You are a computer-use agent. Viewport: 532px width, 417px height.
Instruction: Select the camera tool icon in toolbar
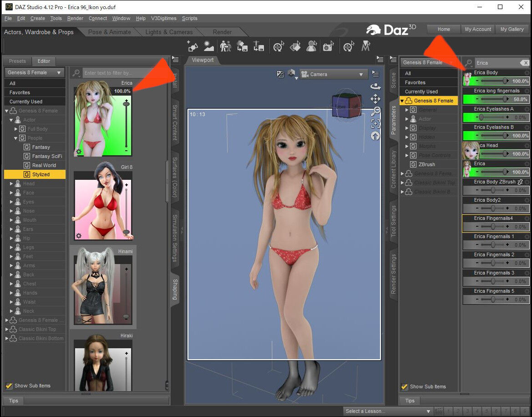point(328,46)
